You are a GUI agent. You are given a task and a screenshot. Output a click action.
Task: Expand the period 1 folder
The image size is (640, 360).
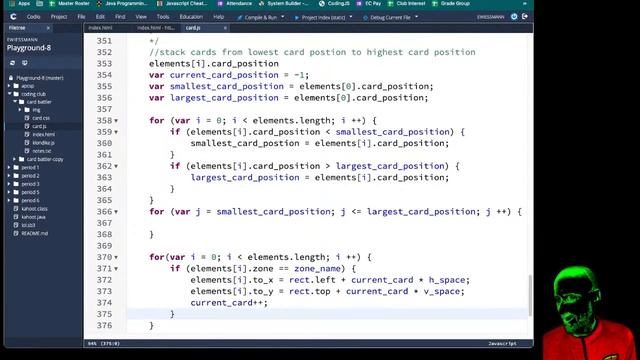(x=9, y=167)
